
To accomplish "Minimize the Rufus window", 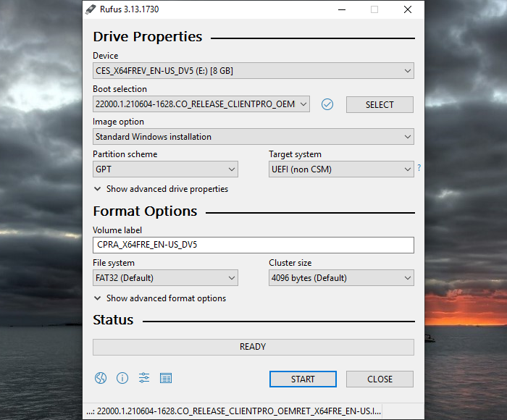I will tap(342, 9).
